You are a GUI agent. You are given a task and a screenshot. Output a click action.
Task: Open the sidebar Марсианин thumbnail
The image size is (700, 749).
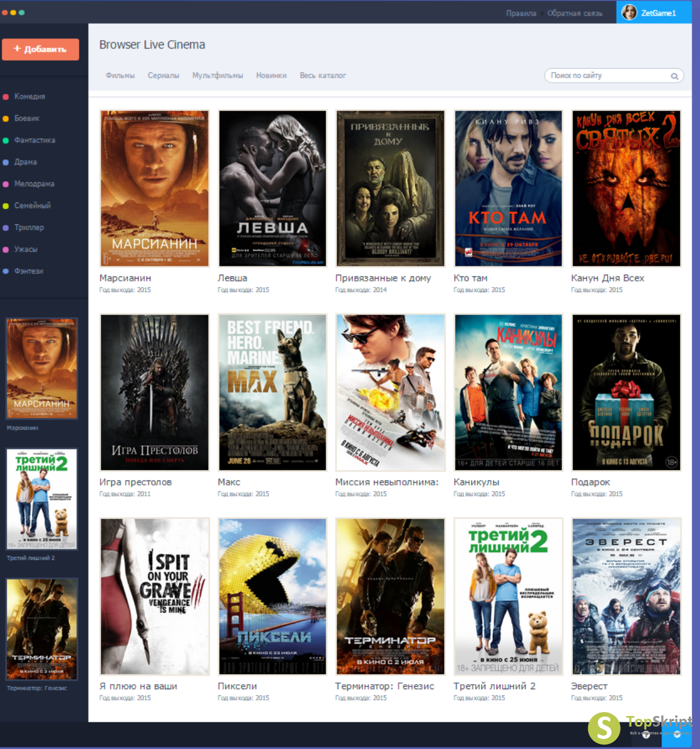pos(42,369)
